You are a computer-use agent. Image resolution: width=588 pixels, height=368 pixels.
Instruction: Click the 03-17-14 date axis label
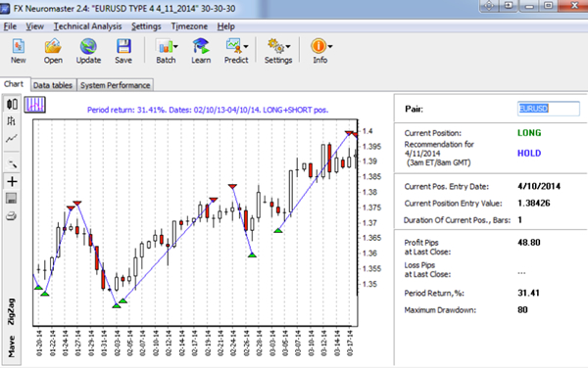[350, 343]
